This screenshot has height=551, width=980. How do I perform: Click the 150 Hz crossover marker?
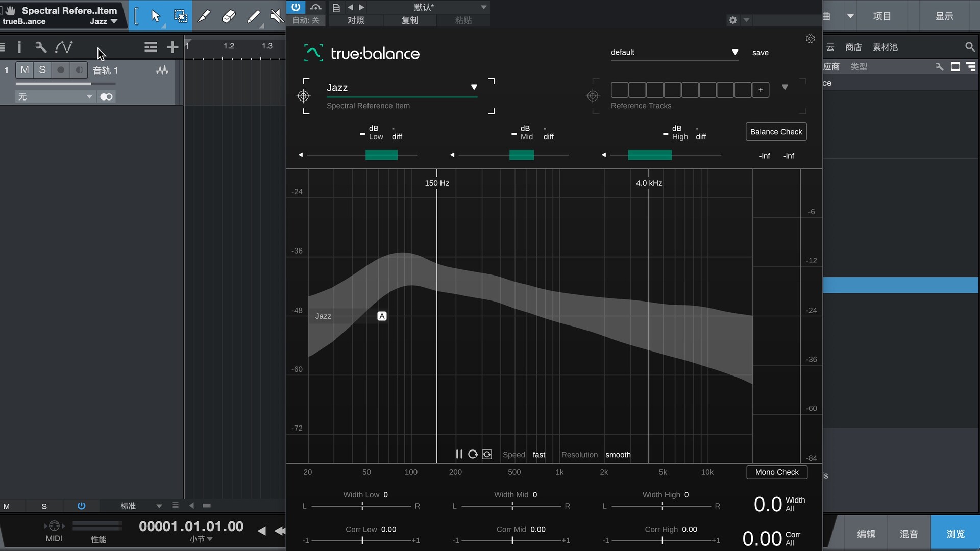(437, 183)
